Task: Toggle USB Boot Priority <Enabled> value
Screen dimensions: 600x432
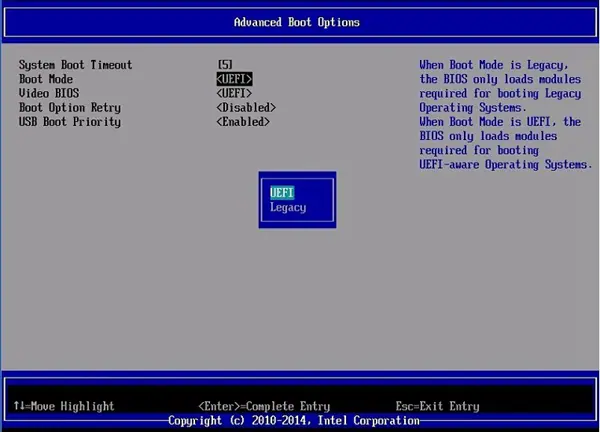Action: click(243, 122)
